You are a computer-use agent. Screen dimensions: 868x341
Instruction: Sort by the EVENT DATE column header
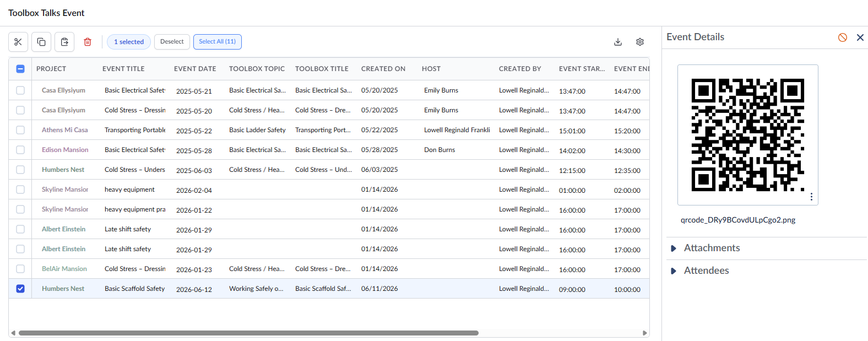195,69
